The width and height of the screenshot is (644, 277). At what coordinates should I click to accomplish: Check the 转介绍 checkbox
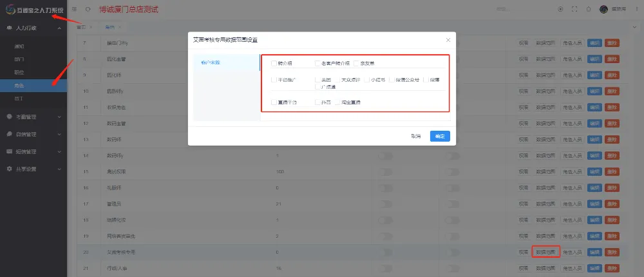tap(274, 64)
